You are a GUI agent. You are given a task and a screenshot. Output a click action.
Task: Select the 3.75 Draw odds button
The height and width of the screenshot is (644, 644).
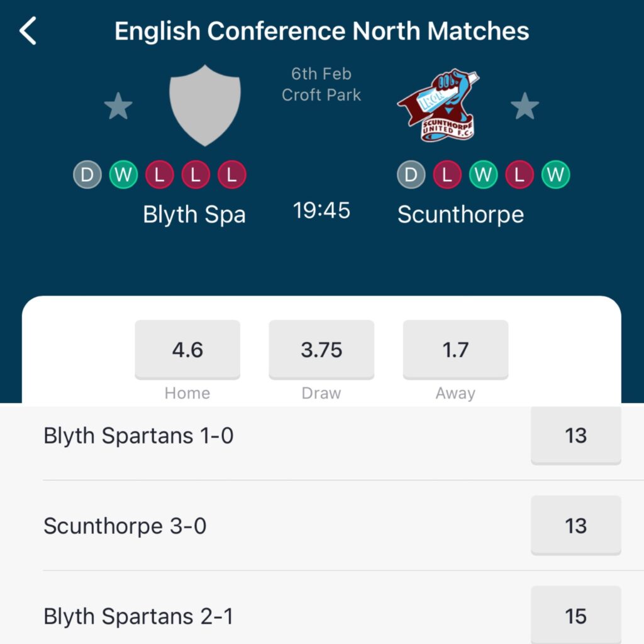(321, 350)
